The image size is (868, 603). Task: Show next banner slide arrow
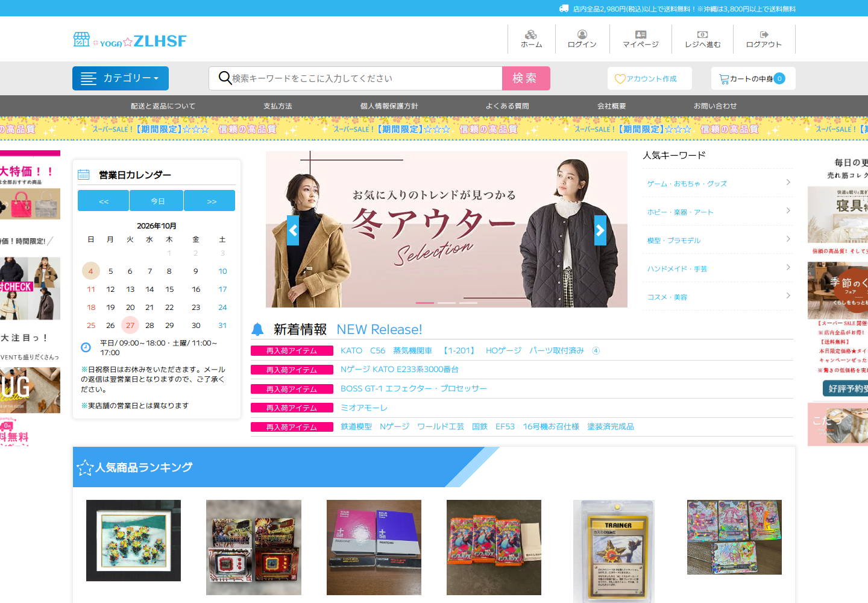pos(600,230)
